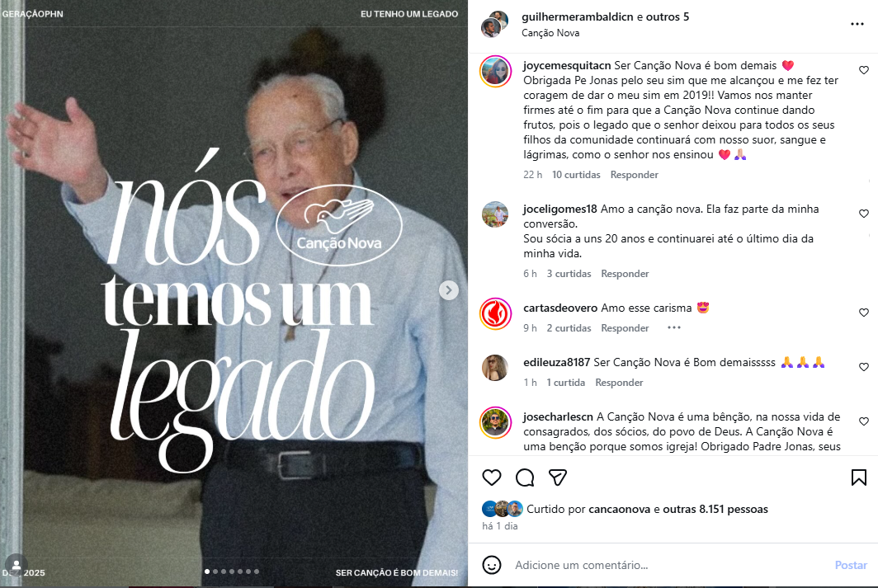Like the post with the heart icon

(x=492, y=477)
